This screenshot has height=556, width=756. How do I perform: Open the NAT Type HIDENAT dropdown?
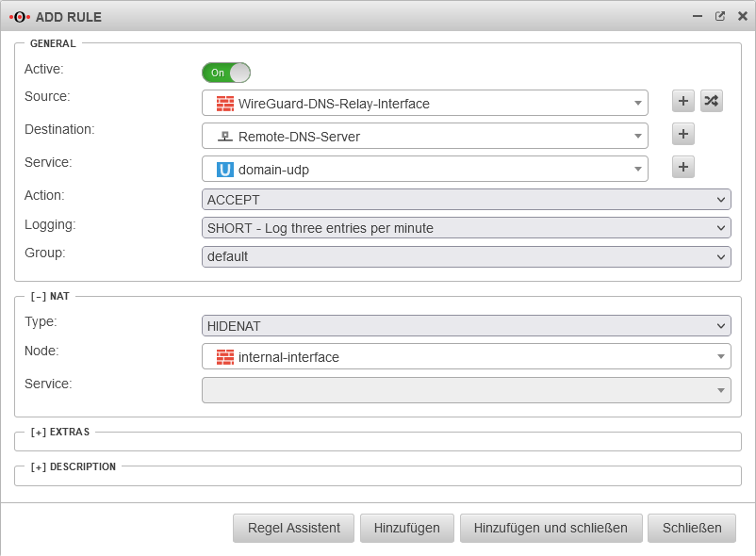tap(466, 326)
